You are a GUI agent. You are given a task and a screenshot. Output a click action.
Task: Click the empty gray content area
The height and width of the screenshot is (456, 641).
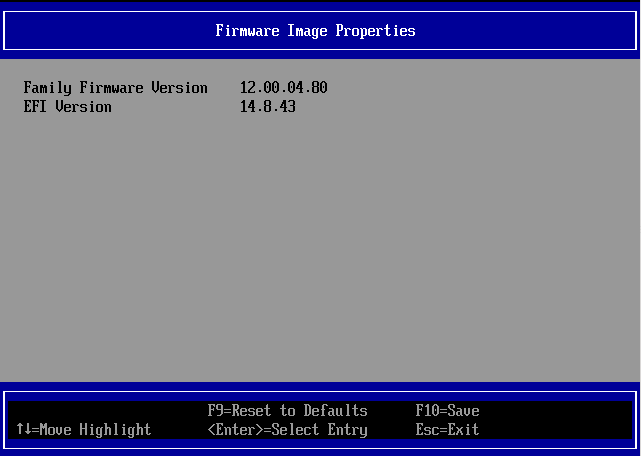(x=320, y=250)
